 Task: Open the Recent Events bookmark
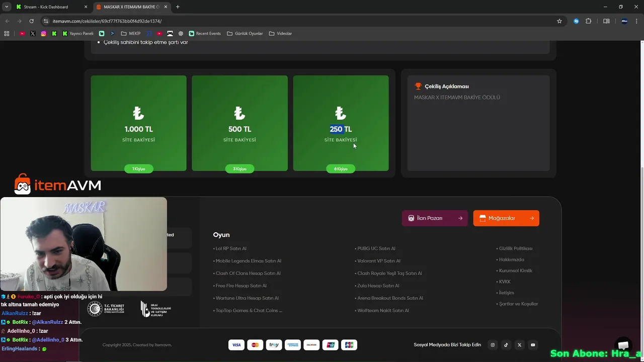(x=205, y=34)
